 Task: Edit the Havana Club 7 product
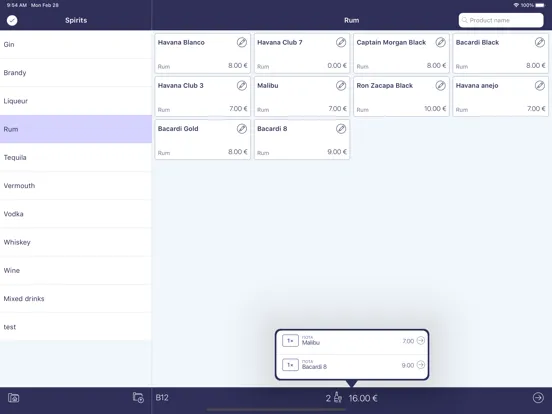tap(341, 42)
